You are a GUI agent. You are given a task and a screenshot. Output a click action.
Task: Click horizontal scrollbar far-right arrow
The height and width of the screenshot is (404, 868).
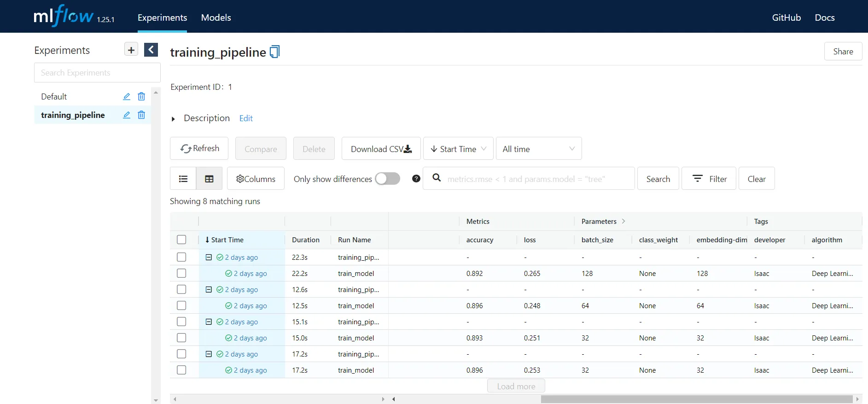[857, 399]
